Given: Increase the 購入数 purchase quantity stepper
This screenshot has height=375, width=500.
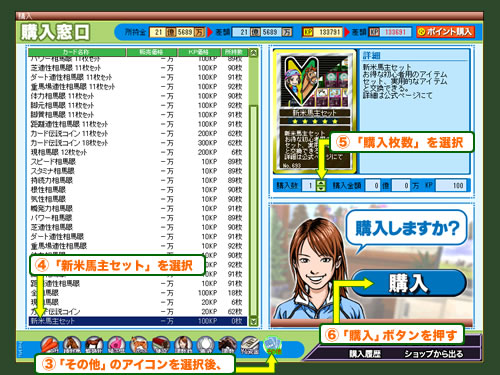Looking at the screenshot, I should [321, 183].
